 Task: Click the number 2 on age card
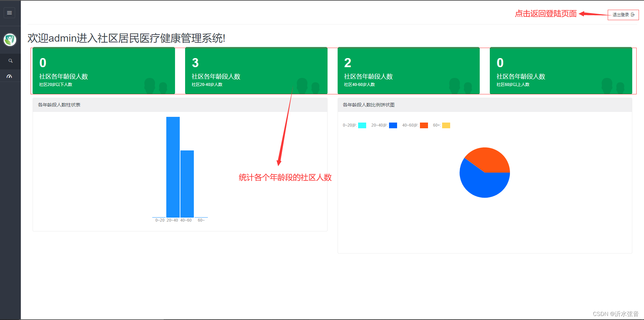pos(348,63)
